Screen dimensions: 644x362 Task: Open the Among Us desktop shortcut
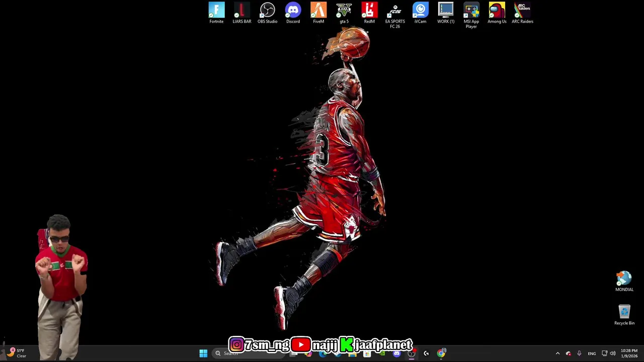pyautogui.click(x=497, y=13)
